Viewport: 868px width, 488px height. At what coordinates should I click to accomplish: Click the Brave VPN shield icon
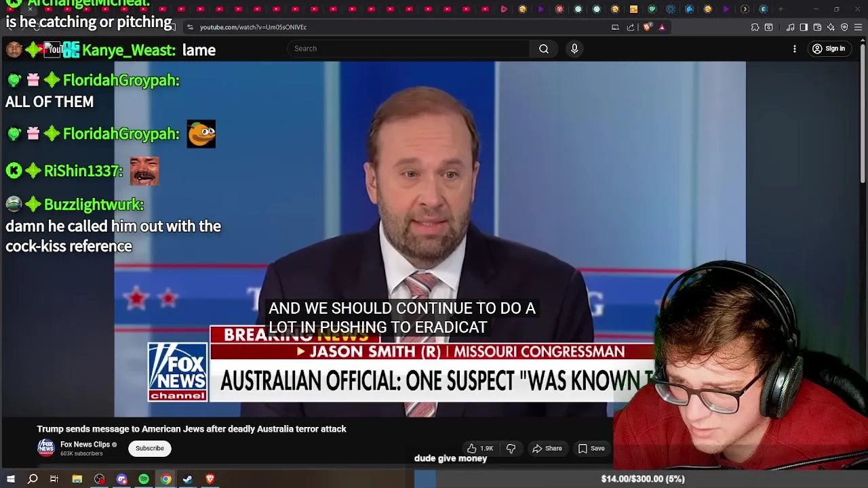click(844, 27)
